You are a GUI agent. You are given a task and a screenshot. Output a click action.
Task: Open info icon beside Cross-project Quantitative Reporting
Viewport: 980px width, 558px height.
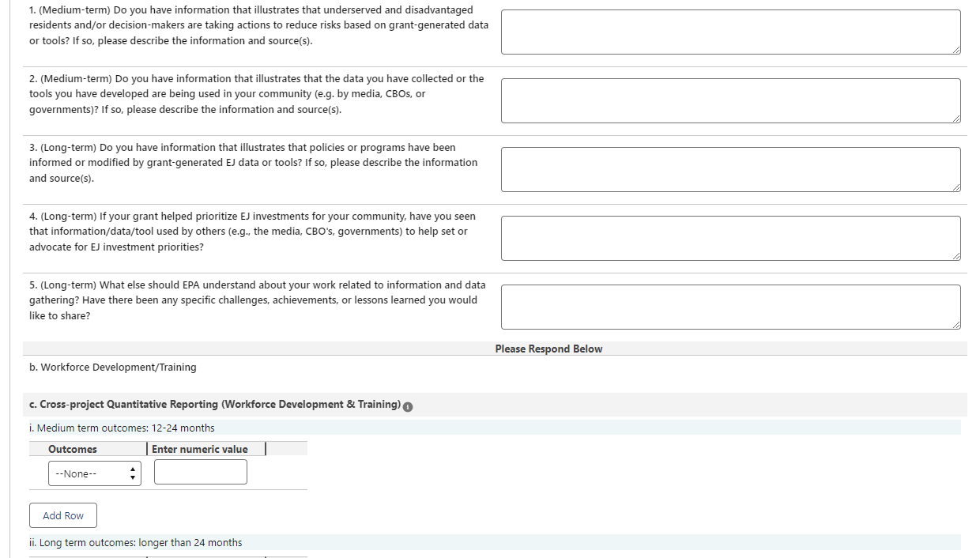[408, 406]
